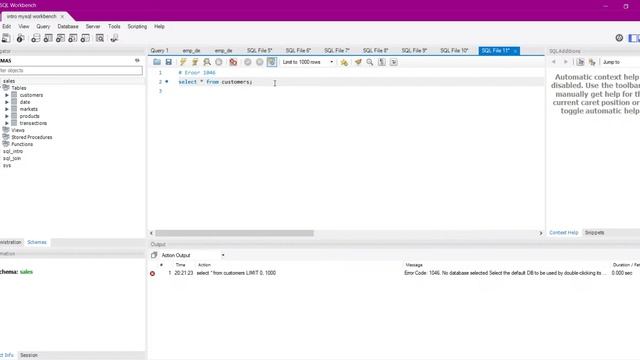Screen dimensions: 640x360
Task: Toggle the sidebar panel visibility icon at top right
Action: (x=633, y=38)
